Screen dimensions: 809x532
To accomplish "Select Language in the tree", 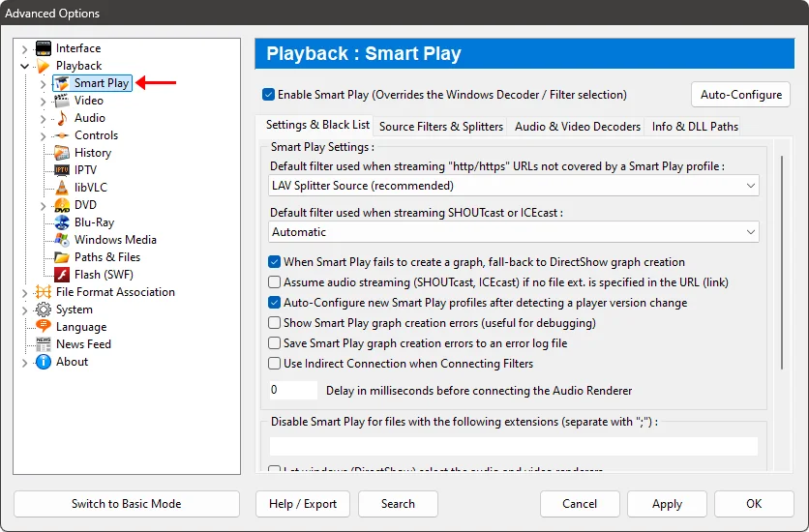I will pyautogui.click(x=81, y=327).
